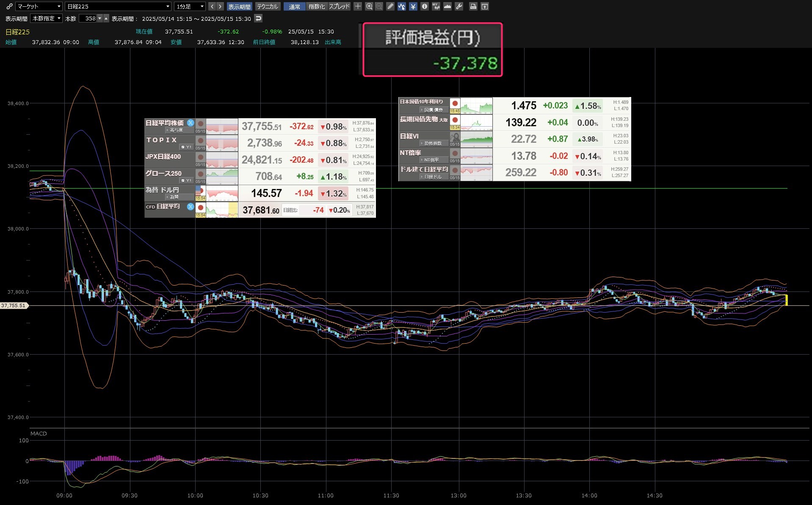
Task: Click the 日本国債10年利回り row label
Action: tap(422, 102)
